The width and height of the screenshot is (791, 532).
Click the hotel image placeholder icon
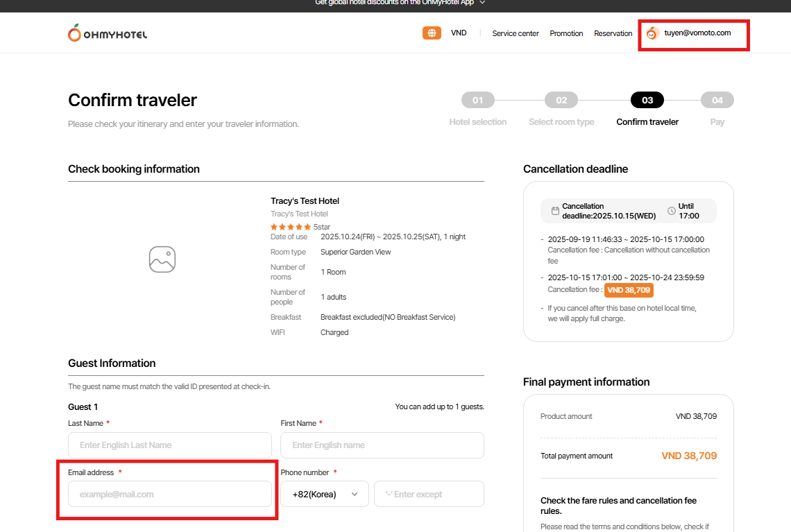[162, 259]
